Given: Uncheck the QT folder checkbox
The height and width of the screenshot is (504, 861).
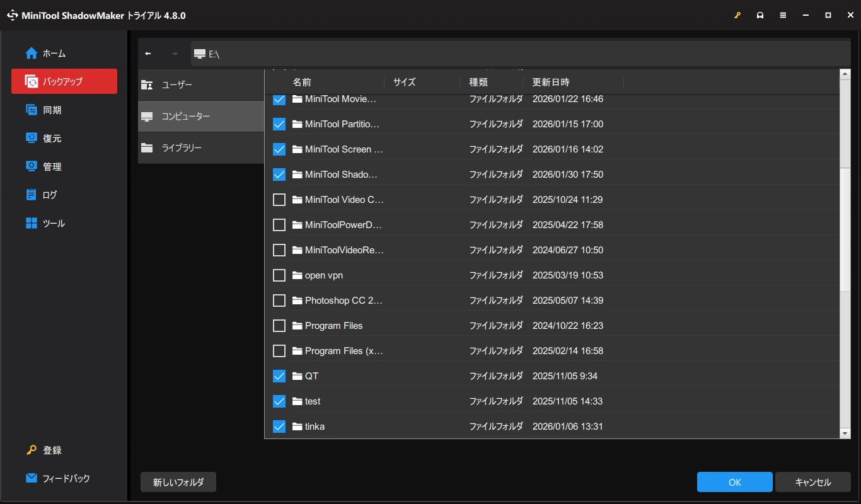Looking at the screenshot, I should [279, 375].
